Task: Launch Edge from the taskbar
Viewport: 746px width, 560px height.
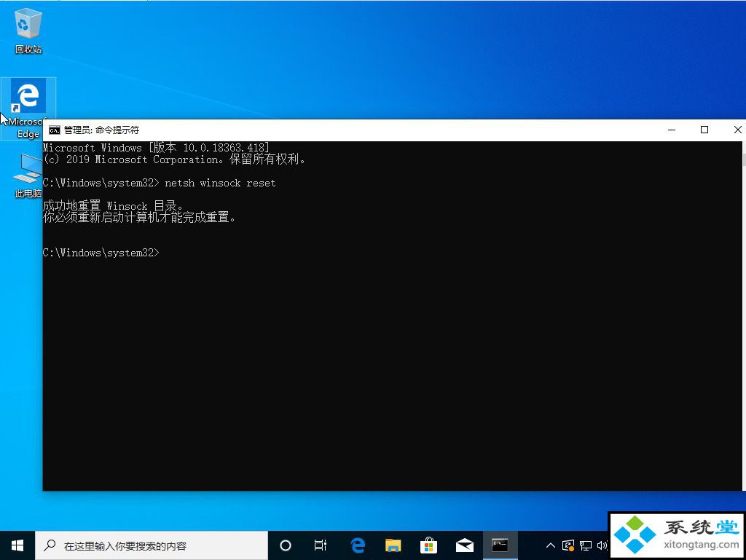Action: tap(357, 545)
